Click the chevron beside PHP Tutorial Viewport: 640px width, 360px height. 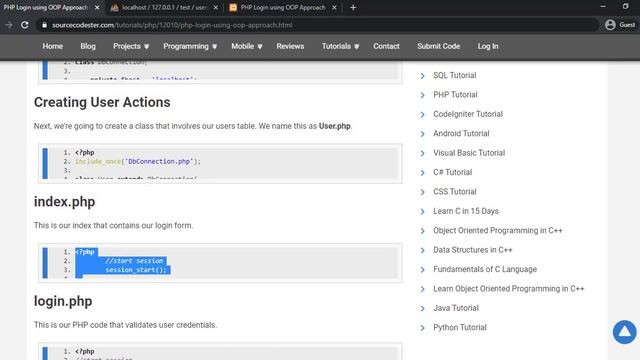(x=422, y=95)
